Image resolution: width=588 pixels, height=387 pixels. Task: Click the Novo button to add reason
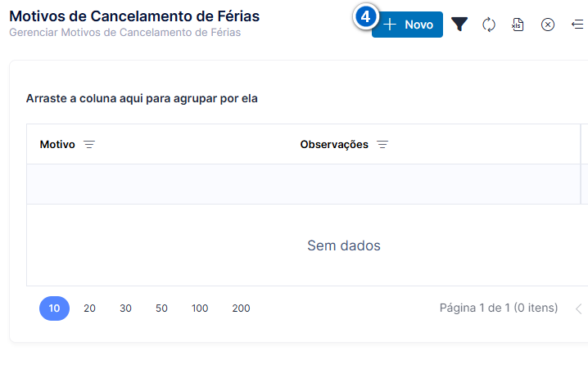(407, 25)
